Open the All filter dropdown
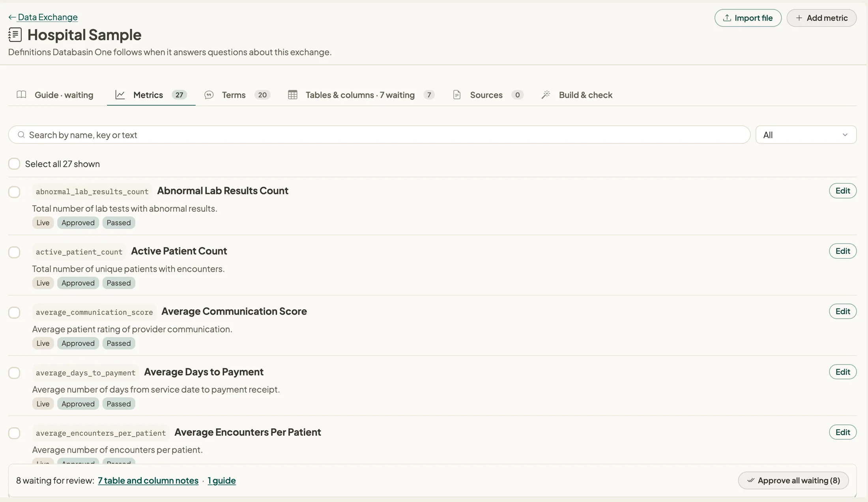Screen dimensions: 868x502 point(806,135)
